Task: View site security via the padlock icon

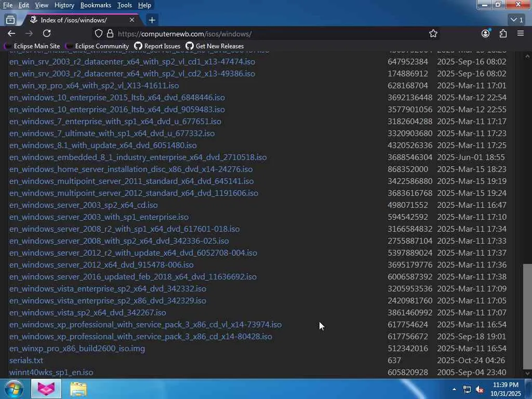Action: click(110, 33)
